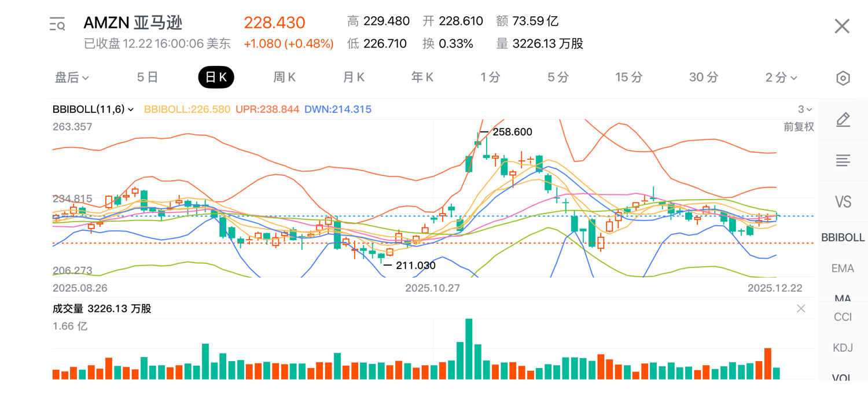Click the 234.815 price axis label
The width and height of the screenshot is (868, 401).
pyautogui.click(x=72, y=198)
